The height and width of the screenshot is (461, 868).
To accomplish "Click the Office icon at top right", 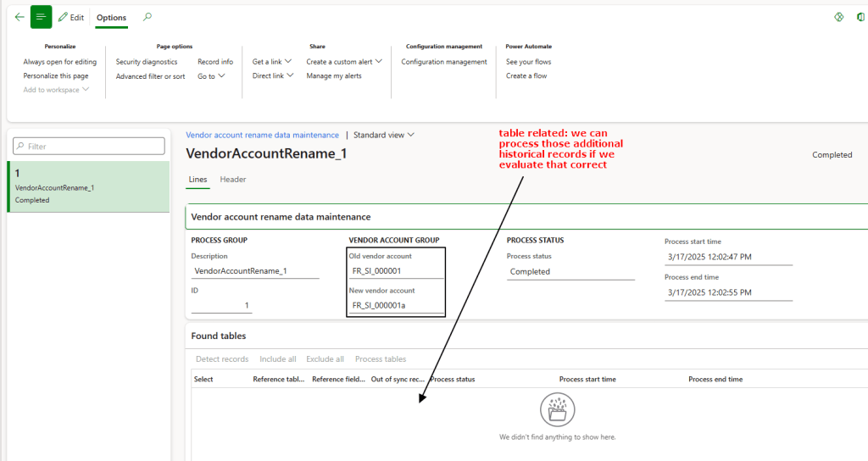I will [860, 17].
